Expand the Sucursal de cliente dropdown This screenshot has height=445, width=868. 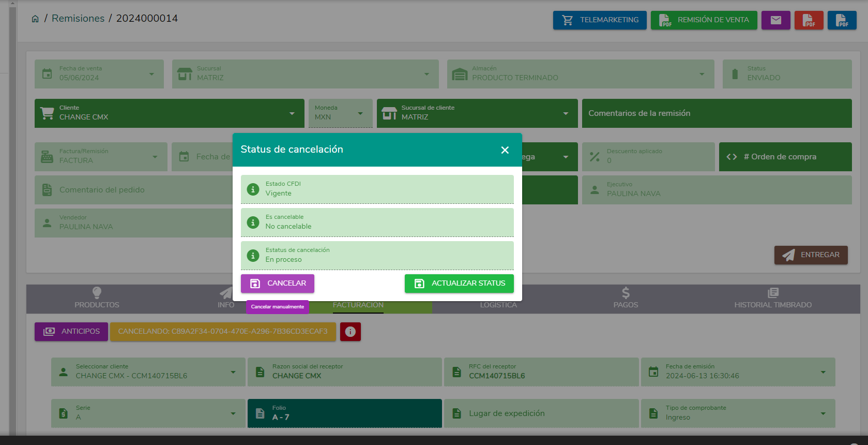click(566, 113)
